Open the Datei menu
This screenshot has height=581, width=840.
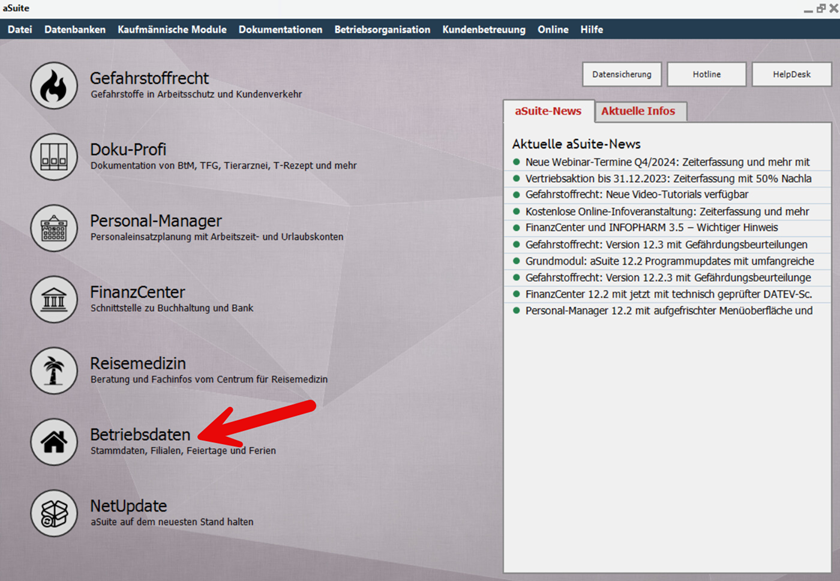[x=19, y=29]
